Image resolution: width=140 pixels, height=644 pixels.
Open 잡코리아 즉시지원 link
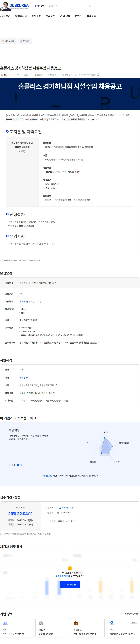tap(66, 508)
